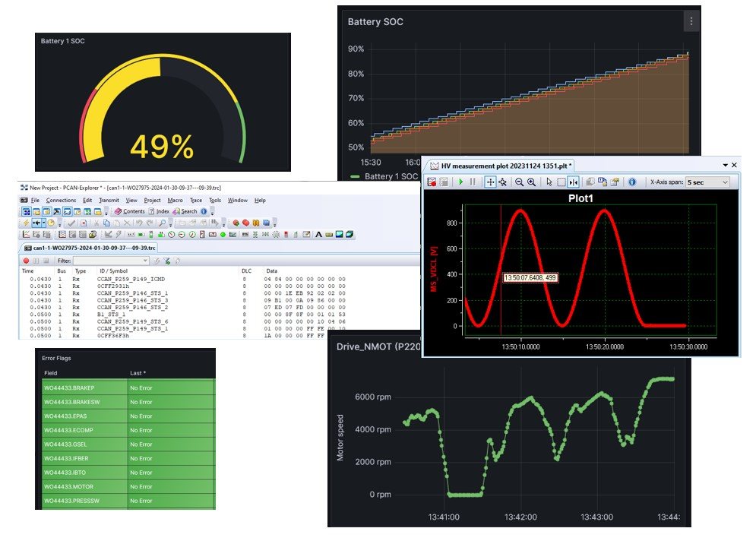Click the pin/tool icon in top toolbar row
This screenshot has height=544, width=756.
pyautogui.click(x=56, y=211)
